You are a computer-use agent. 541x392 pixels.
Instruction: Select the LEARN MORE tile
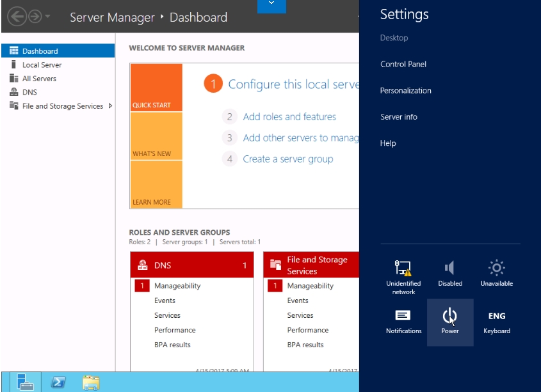click(156, 184)
